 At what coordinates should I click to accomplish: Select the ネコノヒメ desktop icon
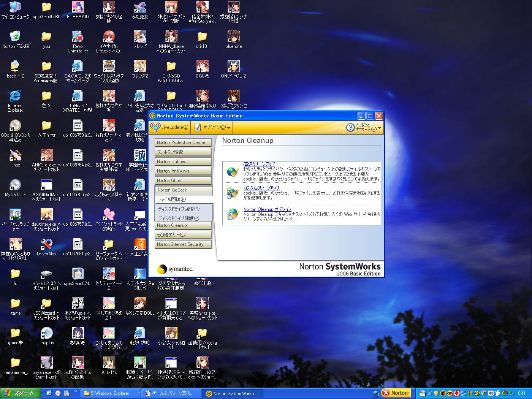click(109, 366)
